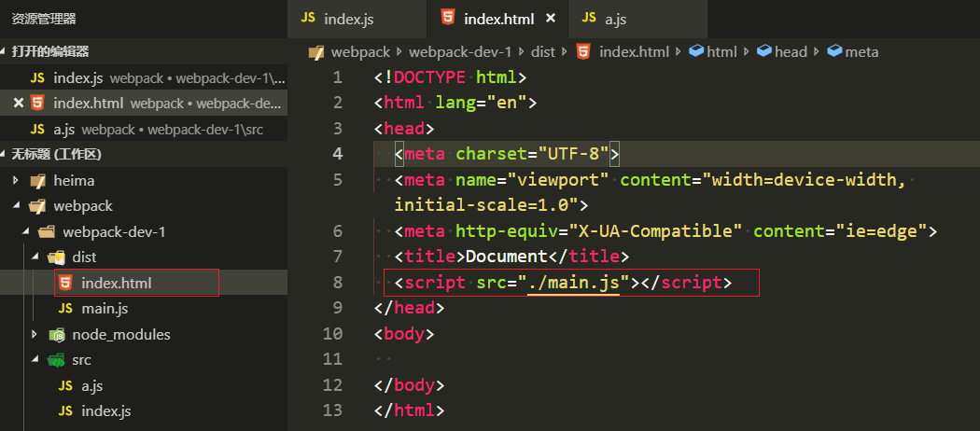Expand the node_modules folder arrow

[x=35, y=334]
